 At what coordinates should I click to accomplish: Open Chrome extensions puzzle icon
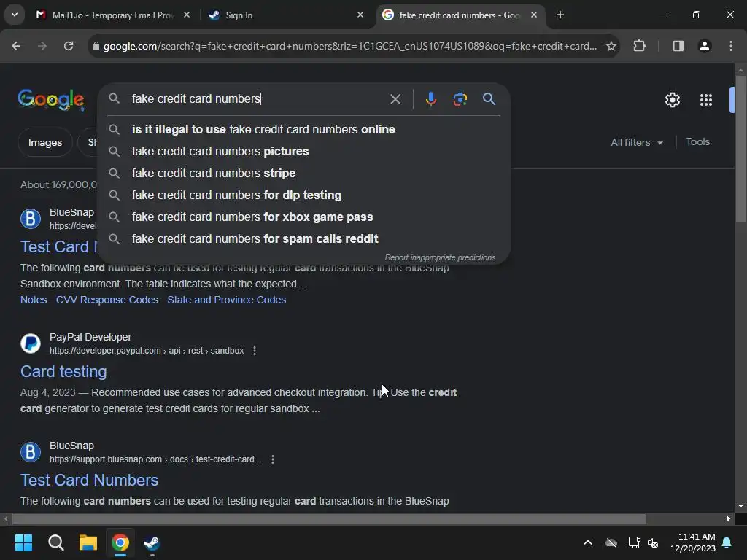pos(639,46)
